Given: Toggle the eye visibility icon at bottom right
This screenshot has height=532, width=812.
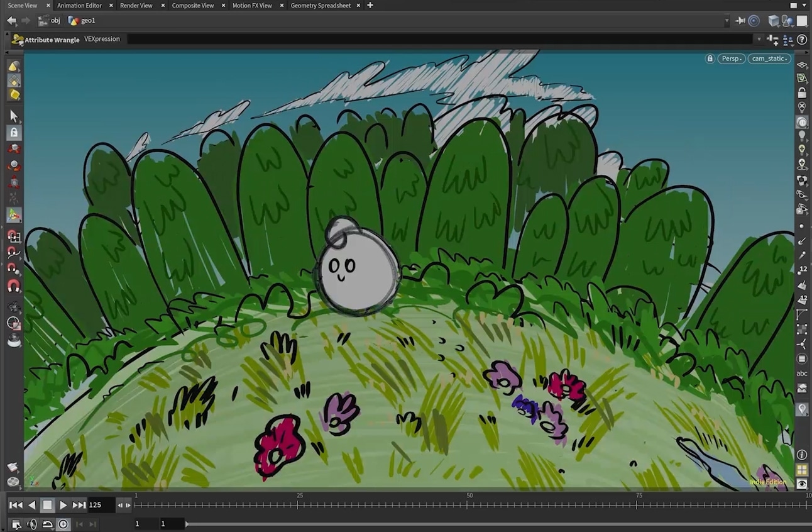Looking at the screenshot, I should (802, 484).
